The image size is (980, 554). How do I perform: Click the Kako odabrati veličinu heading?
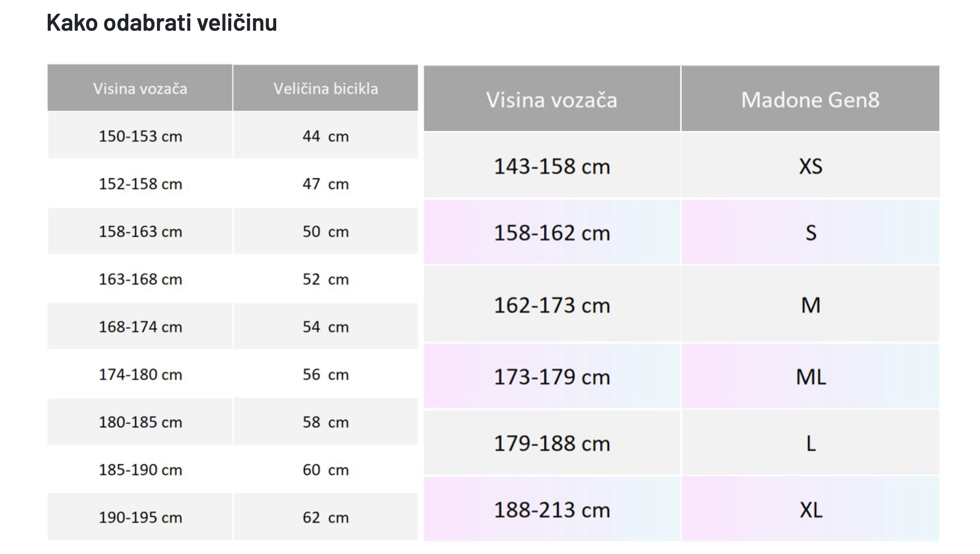[x=162, y=23]
